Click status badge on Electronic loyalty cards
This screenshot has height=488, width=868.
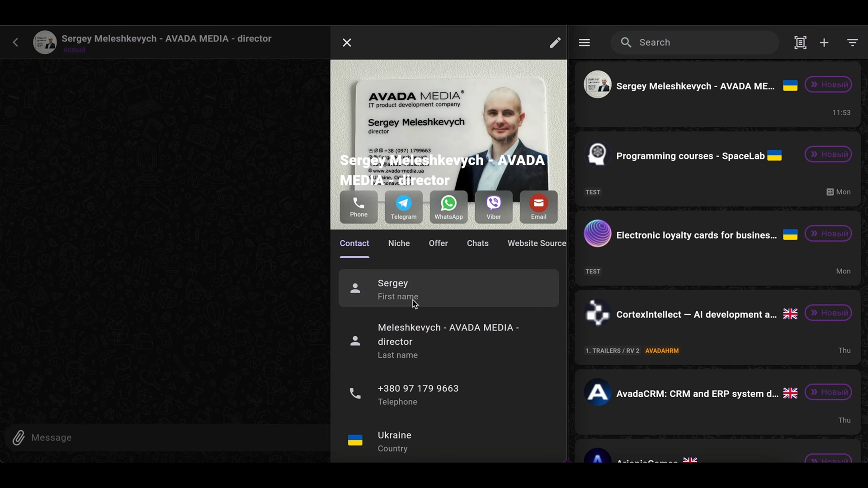(828, 234)
